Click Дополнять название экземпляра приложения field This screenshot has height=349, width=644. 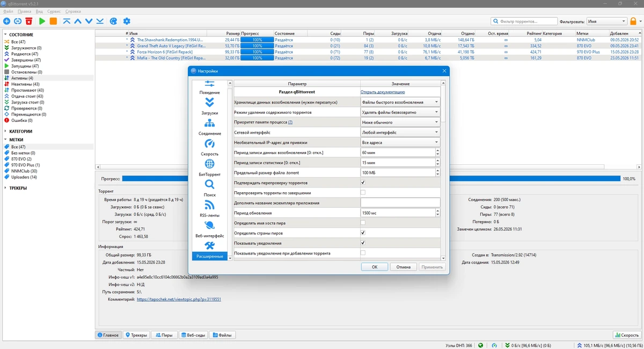point(400,203)
